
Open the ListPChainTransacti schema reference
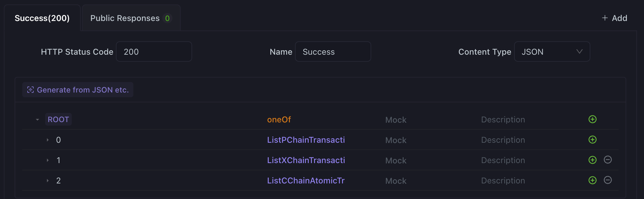click(x=306, y=140)
